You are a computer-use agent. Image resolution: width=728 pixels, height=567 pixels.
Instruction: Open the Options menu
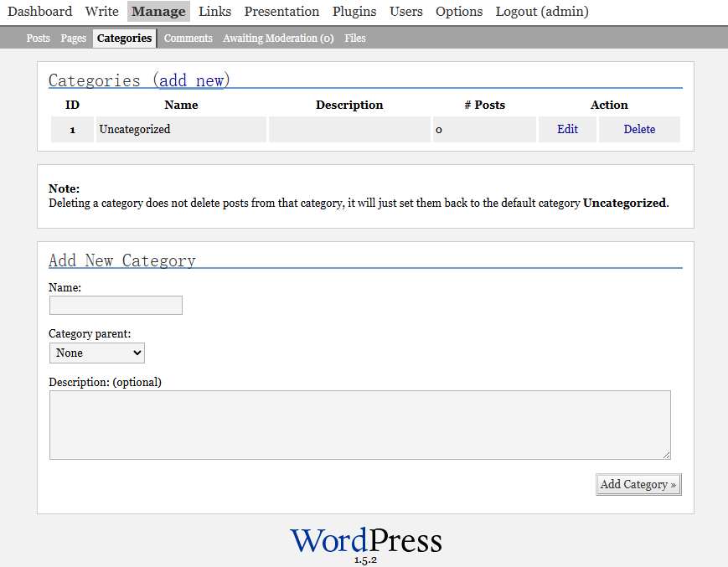(459, 11)
